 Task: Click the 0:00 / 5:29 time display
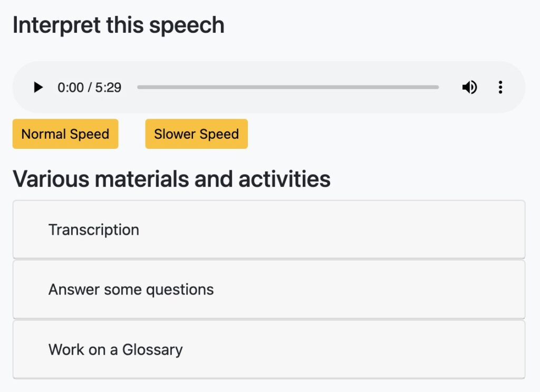[90, 88]
